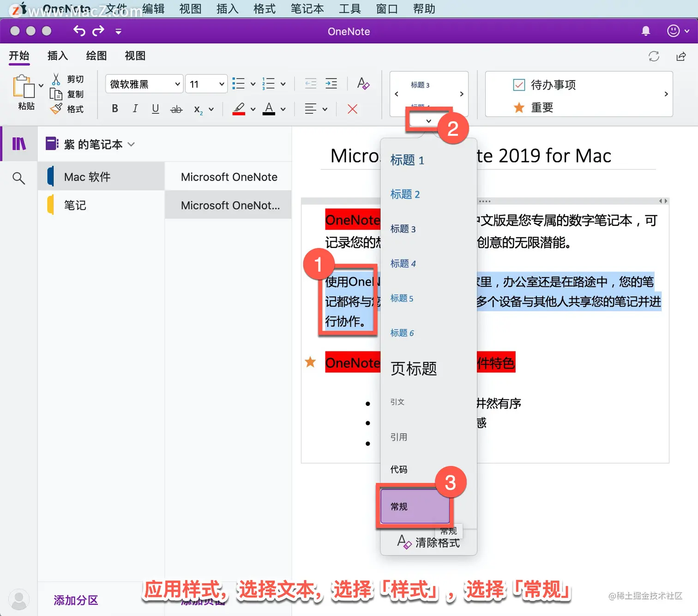Open the font size combo box
The image size is (698, 616).
tap(206, 84)
